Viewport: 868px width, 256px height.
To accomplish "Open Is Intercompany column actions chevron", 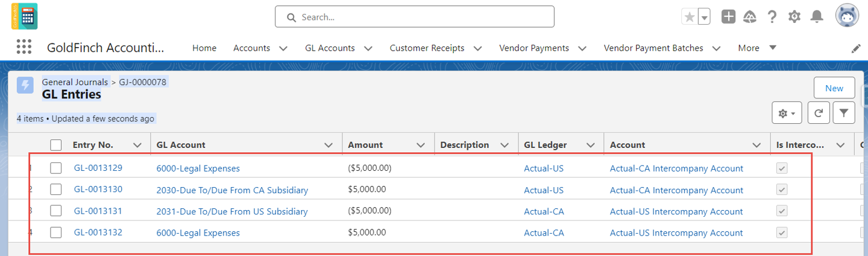I will tap(840, 145).
